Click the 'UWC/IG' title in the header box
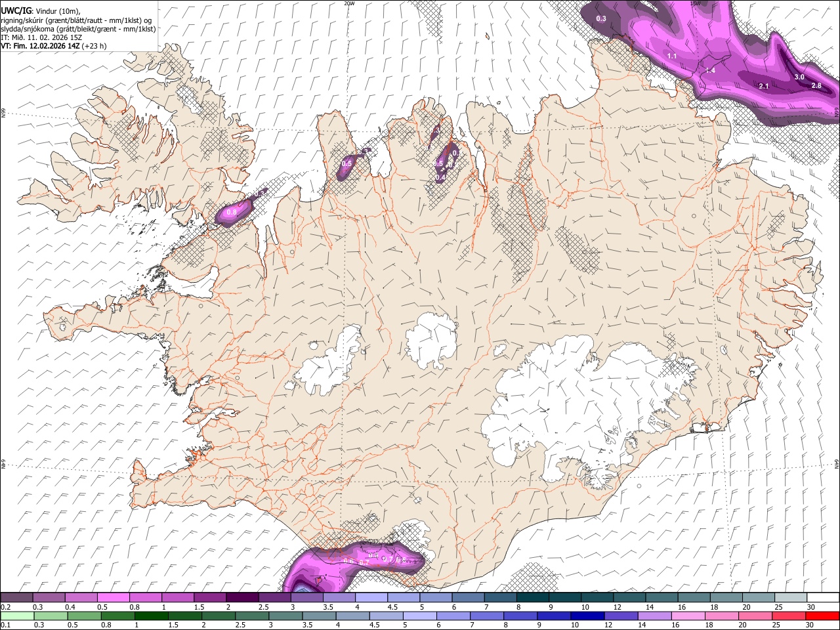Viewport: 840px width, 630px height. pos(15,10)
